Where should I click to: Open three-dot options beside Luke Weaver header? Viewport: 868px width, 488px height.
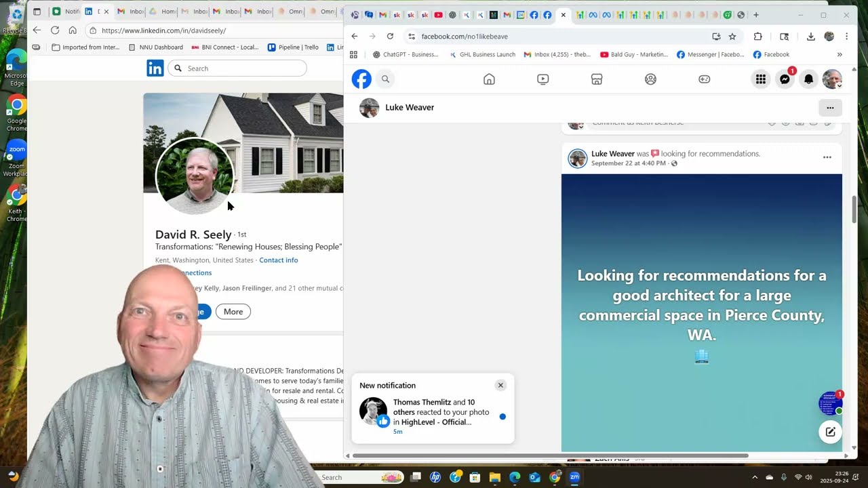tap(830, 108)
